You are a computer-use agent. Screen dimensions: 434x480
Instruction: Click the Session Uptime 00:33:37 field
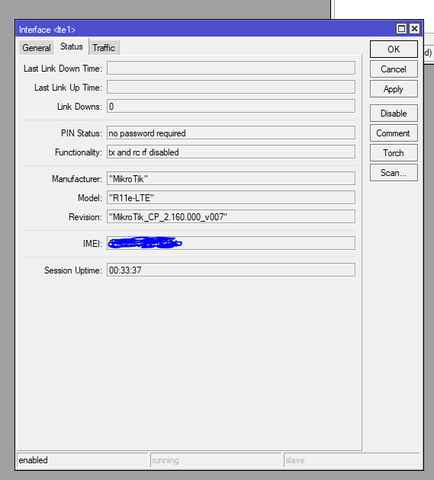231,270
